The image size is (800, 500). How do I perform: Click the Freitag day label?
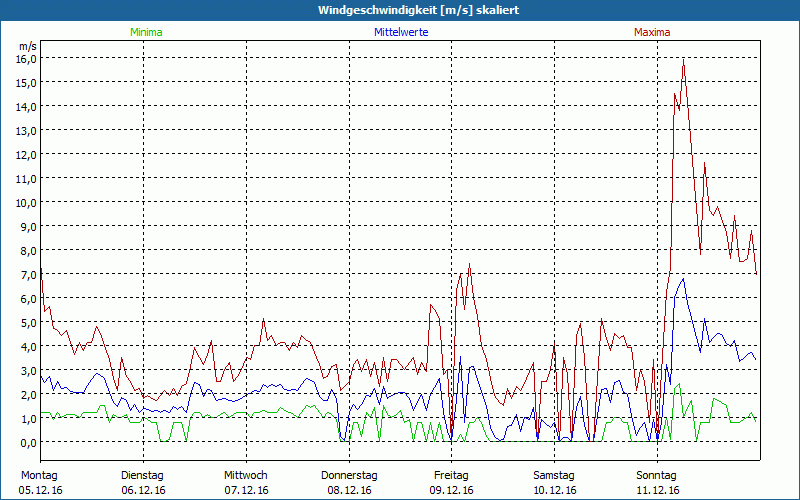452,476
